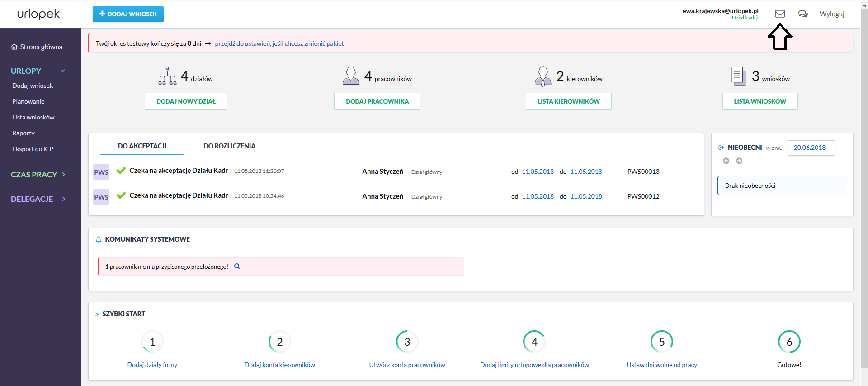Click Anna Styczeń in PWS00013 row

pos(382,172)
